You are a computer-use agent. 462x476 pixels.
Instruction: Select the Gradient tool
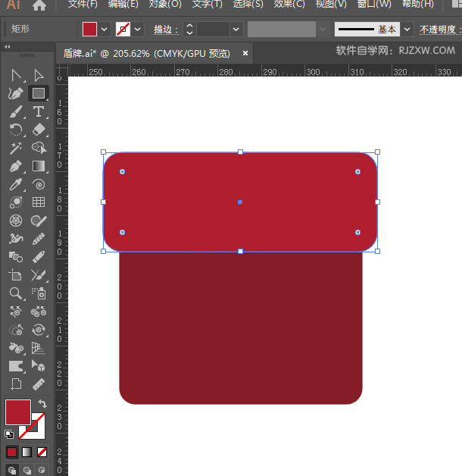pyautogui.click(x=39, y=166)
